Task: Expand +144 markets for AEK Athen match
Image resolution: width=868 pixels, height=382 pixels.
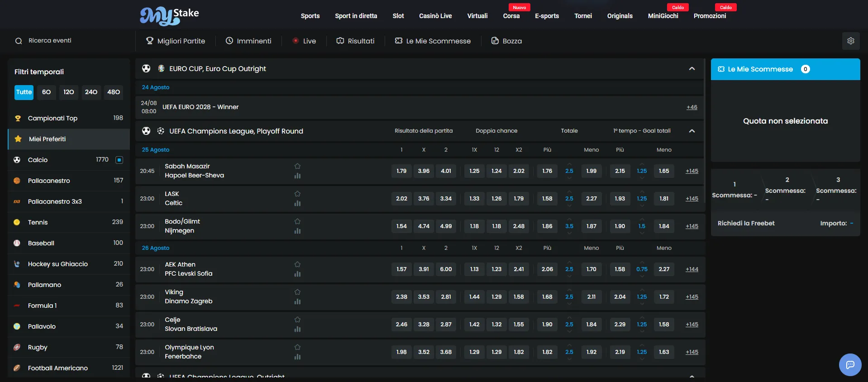Action: tap(692, 269)
